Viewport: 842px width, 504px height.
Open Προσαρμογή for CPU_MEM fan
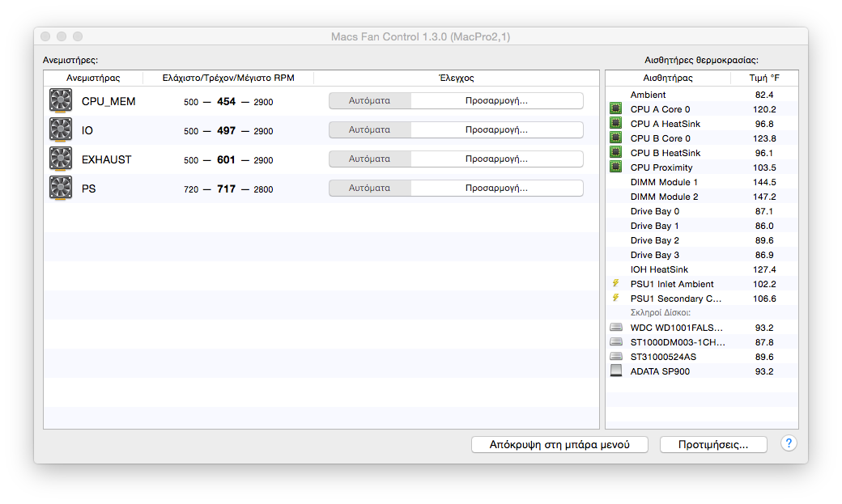[497, 100]
